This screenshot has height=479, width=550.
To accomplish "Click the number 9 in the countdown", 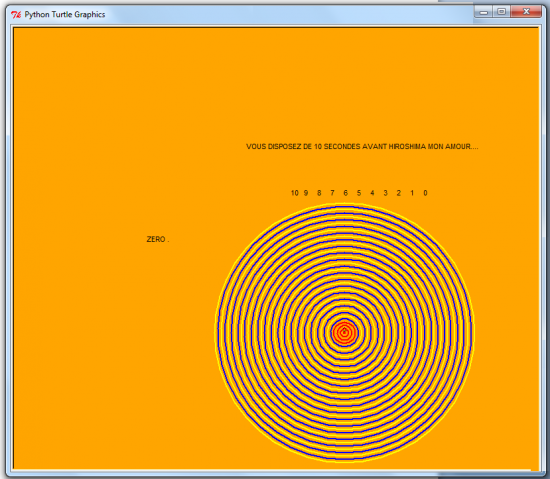I will (306, 193).
